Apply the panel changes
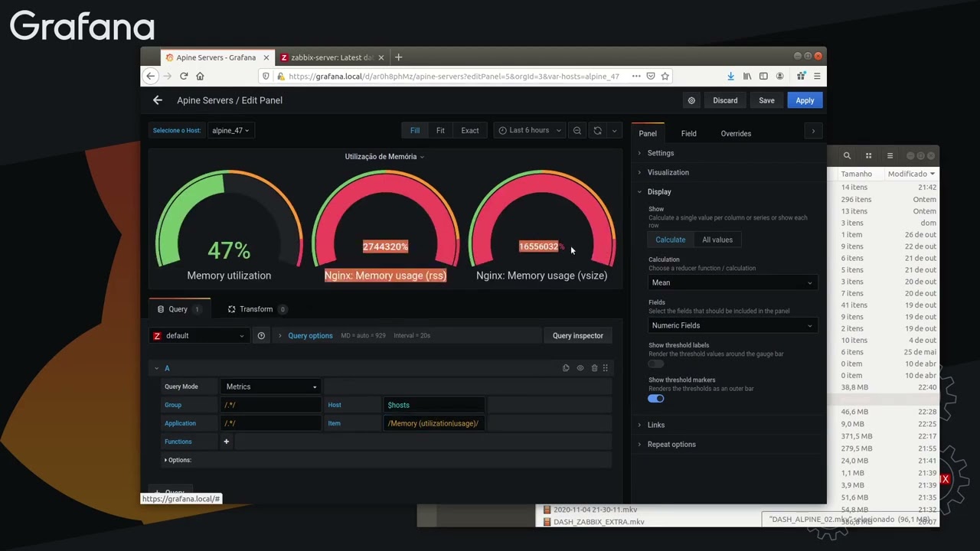The image size is (980, 551). point(805,100)
